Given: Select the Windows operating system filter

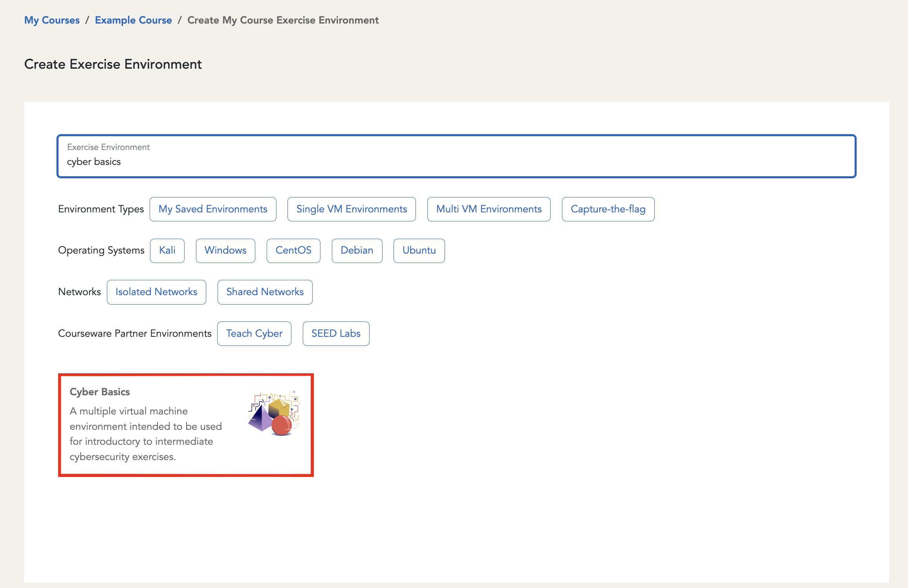Looking at the screenshot, I should click(226, 250).
